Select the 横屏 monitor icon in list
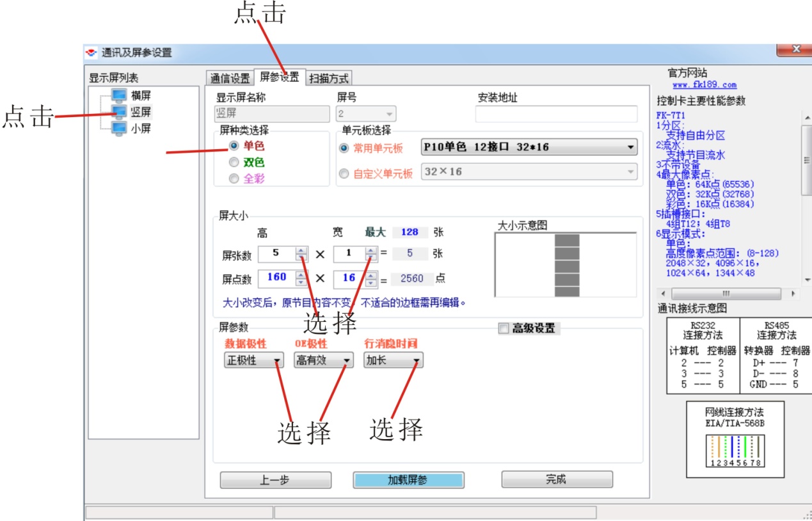This screenshot has width=812, height=521. [119, 96]
